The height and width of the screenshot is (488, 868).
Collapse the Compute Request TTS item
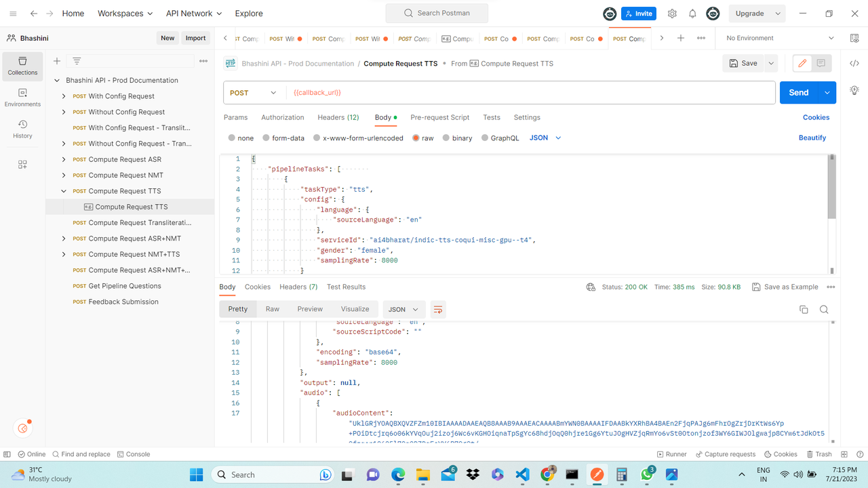tap(64, 191)
